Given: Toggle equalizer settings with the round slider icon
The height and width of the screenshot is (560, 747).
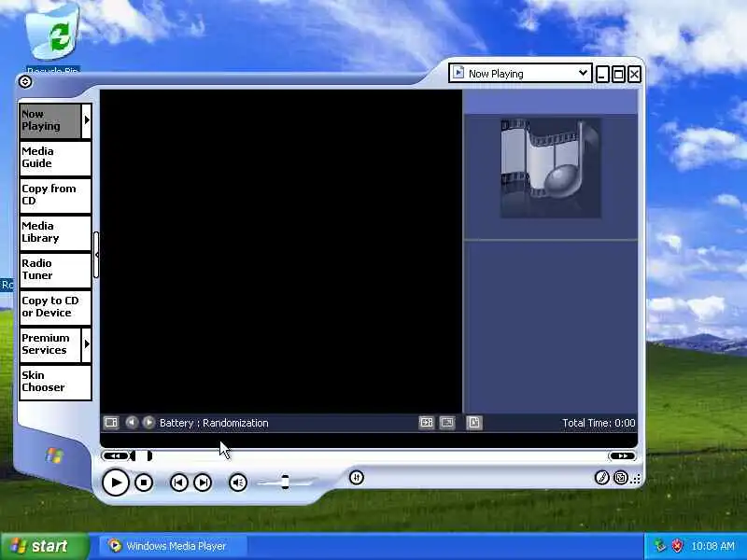Looking at the screenshot, I should pos(357,477).
